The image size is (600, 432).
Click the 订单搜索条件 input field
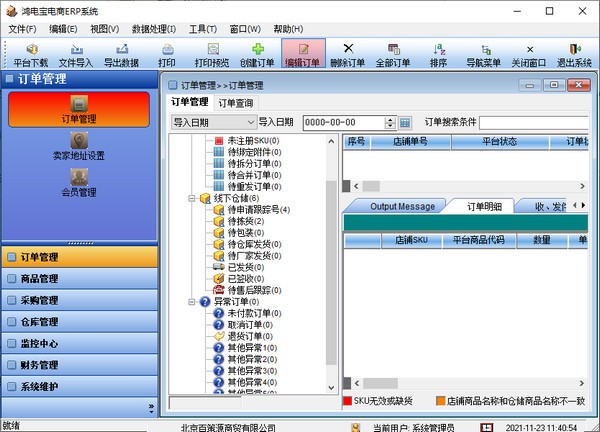(538, 123)
